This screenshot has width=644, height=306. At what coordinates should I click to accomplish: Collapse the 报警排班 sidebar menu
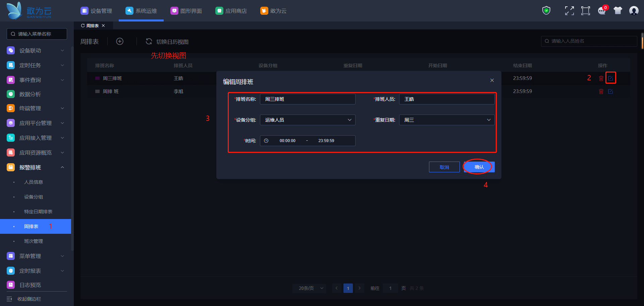[36, 167]
